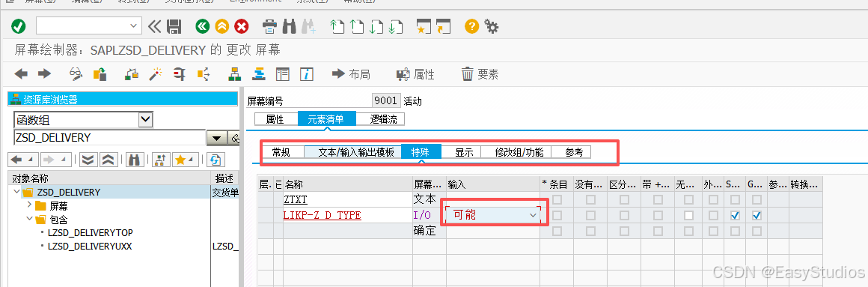Click the Last Page icon

pos(395,26)
